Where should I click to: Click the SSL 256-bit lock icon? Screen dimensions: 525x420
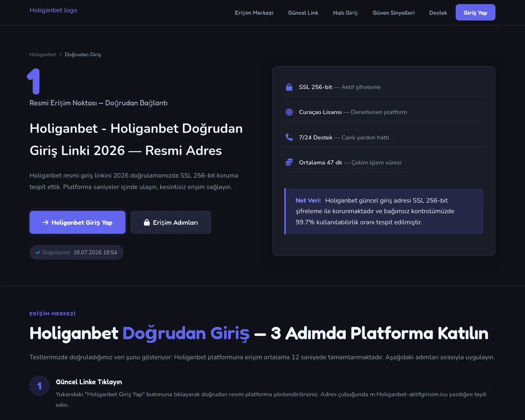[x=289, y=87]
